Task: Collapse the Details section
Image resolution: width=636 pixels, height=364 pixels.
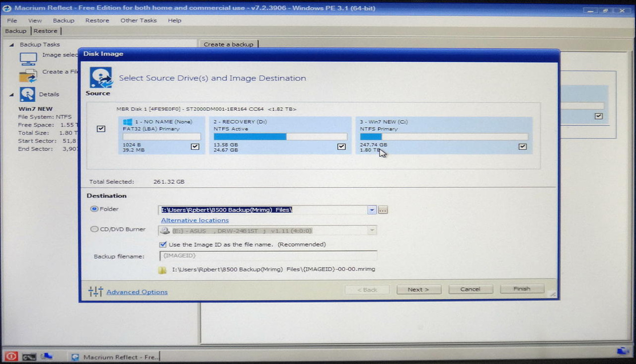Action: click(11, 94)
